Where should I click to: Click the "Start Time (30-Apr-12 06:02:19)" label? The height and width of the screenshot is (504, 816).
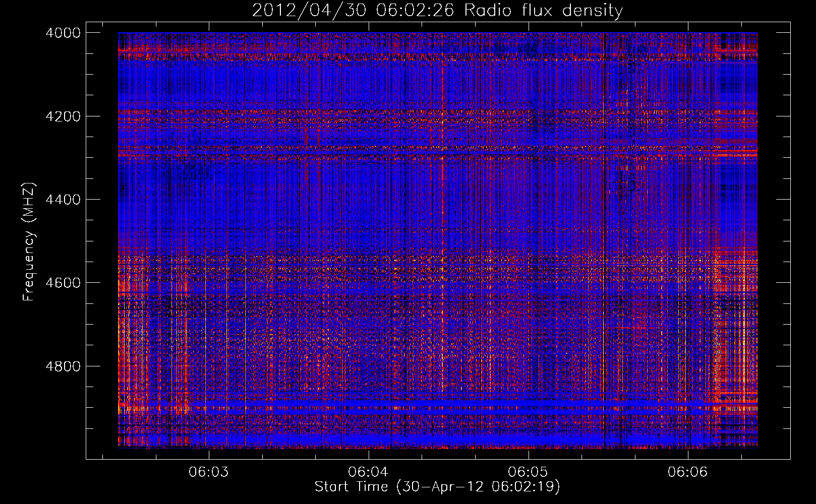click(x=437, y=487)
